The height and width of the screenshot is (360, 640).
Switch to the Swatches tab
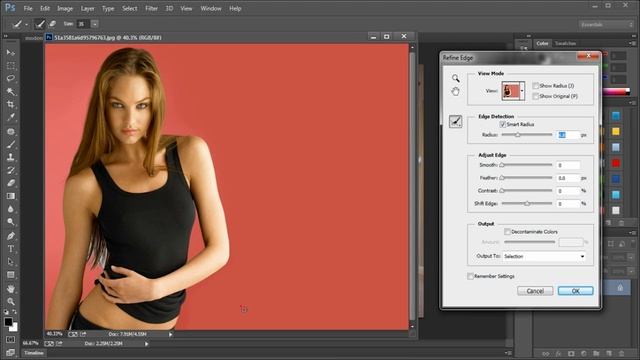click(565, 43)
